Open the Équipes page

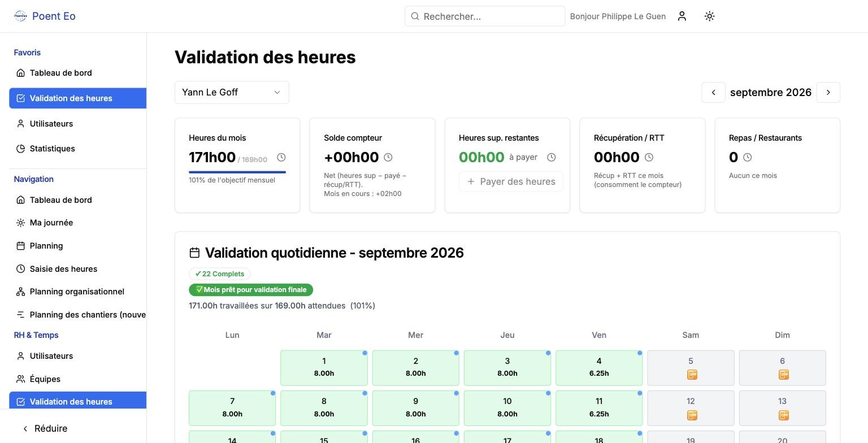tap(77, 379)
